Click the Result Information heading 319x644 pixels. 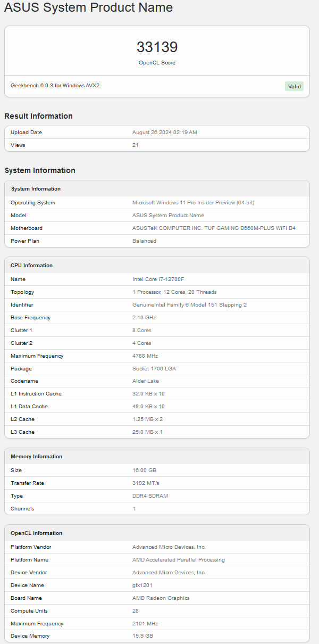38,116
